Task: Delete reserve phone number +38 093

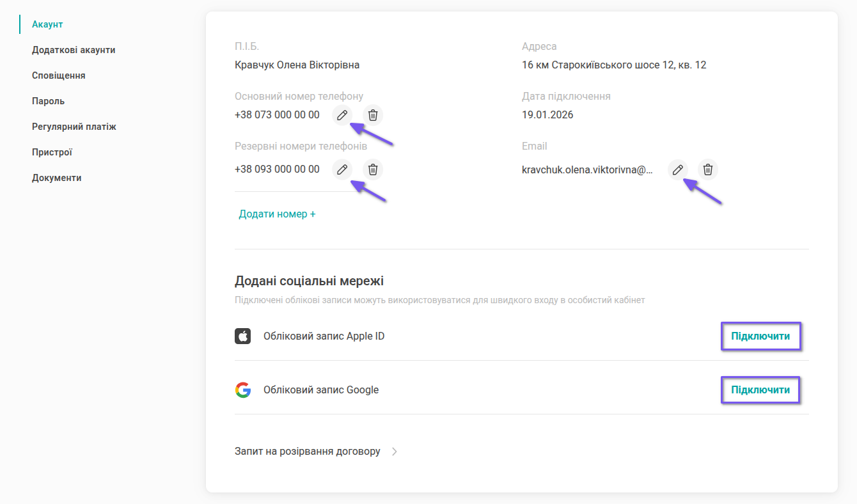Action: click(373, 169)
